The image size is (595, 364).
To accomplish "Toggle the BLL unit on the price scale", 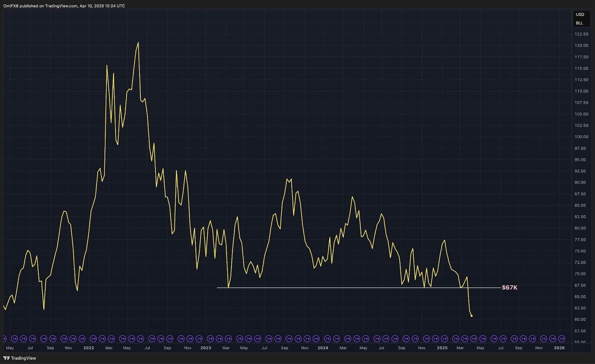I will [579, 23].
